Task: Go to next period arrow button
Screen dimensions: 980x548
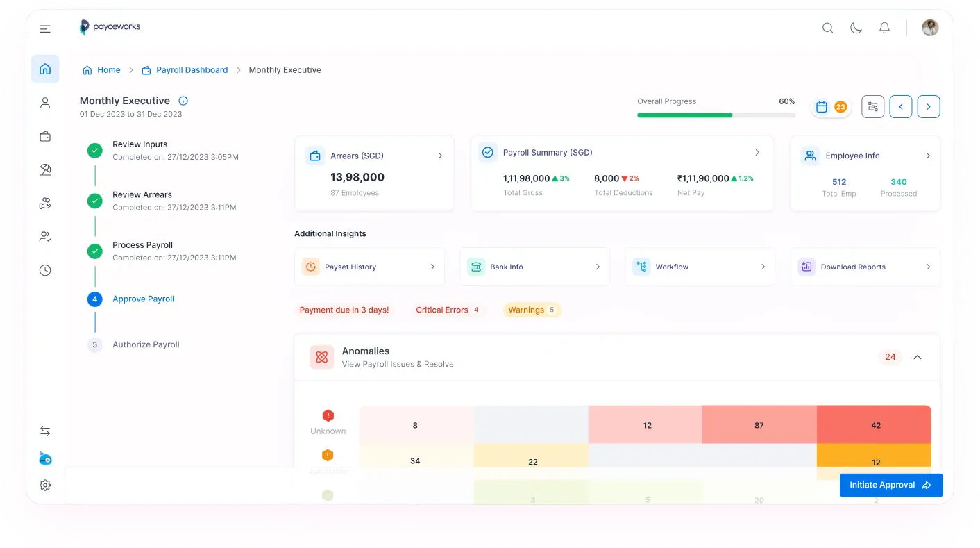Action: pyautogui.click(x=929, y=106)
